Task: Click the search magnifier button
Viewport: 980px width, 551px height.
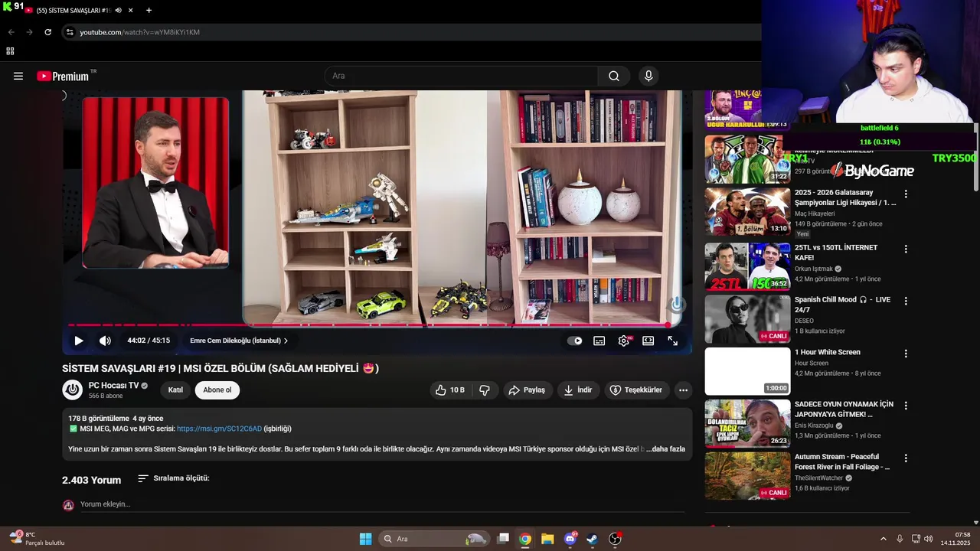Action: [x=614, y=76]
